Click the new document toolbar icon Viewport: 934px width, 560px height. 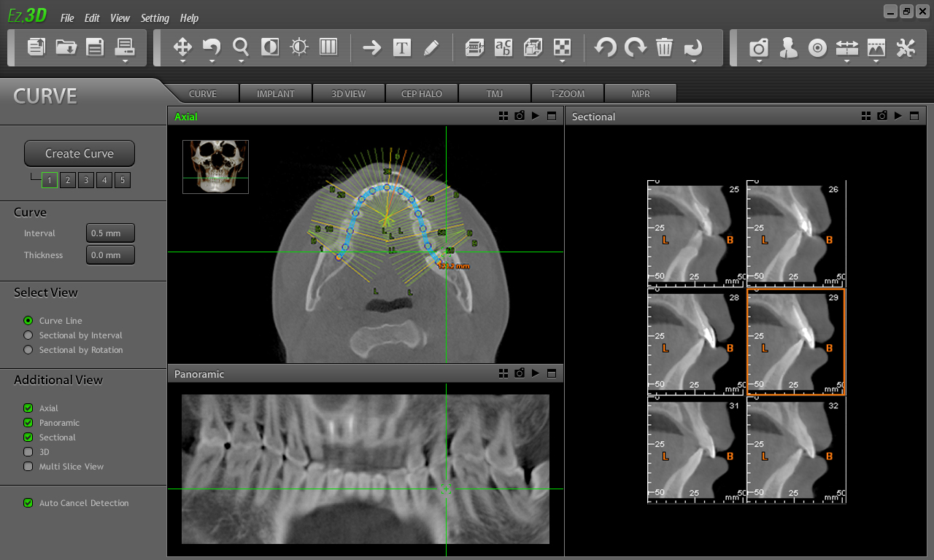click(36, 47)
